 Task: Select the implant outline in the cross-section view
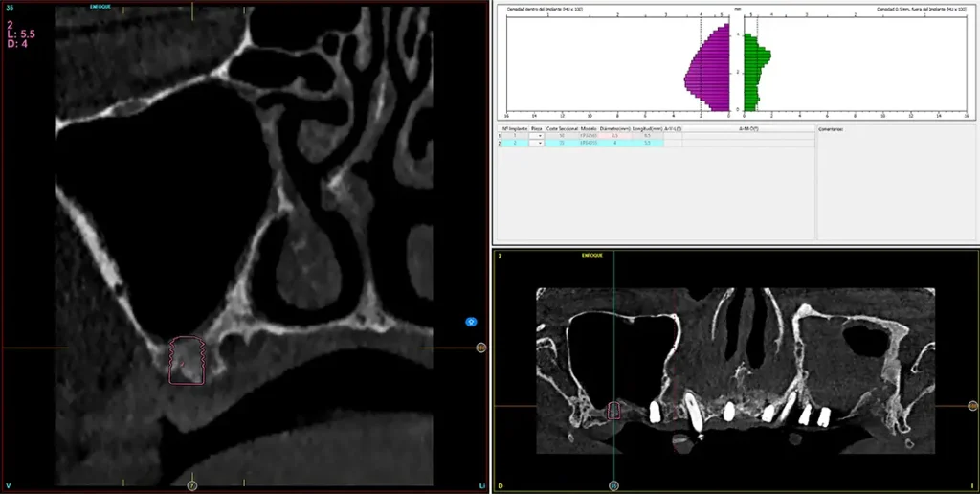click(x=188, y=361)
